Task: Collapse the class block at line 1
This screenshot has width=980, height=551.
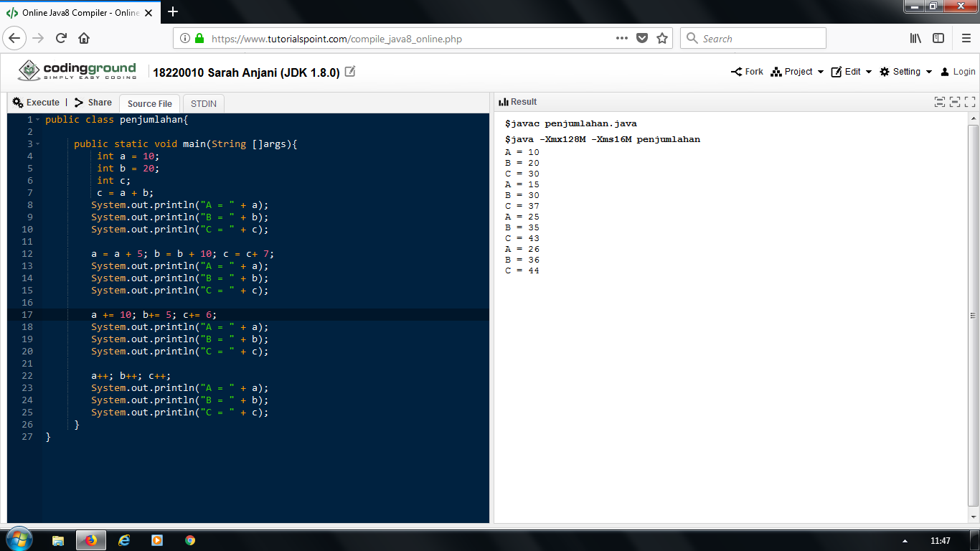Action: tap(38, 120)
